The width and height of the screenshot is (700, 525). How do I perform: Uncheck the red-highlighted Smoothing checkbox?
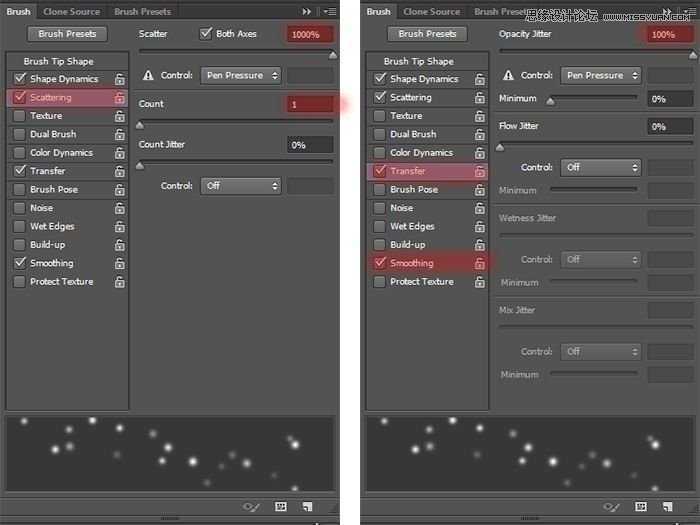coord(379,263)
